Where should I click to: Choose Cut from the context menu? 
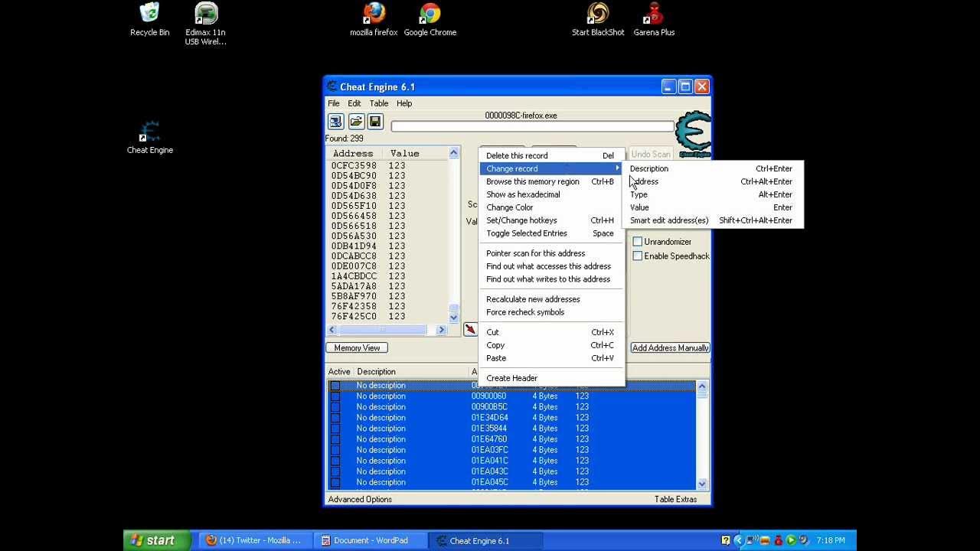551,332
